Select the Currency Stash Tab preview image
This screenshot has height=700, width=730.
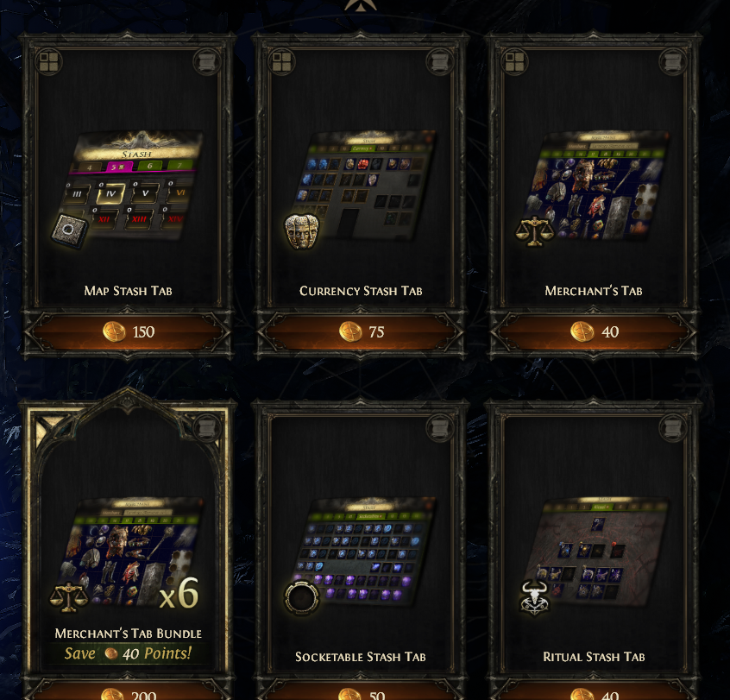[361, 189]
